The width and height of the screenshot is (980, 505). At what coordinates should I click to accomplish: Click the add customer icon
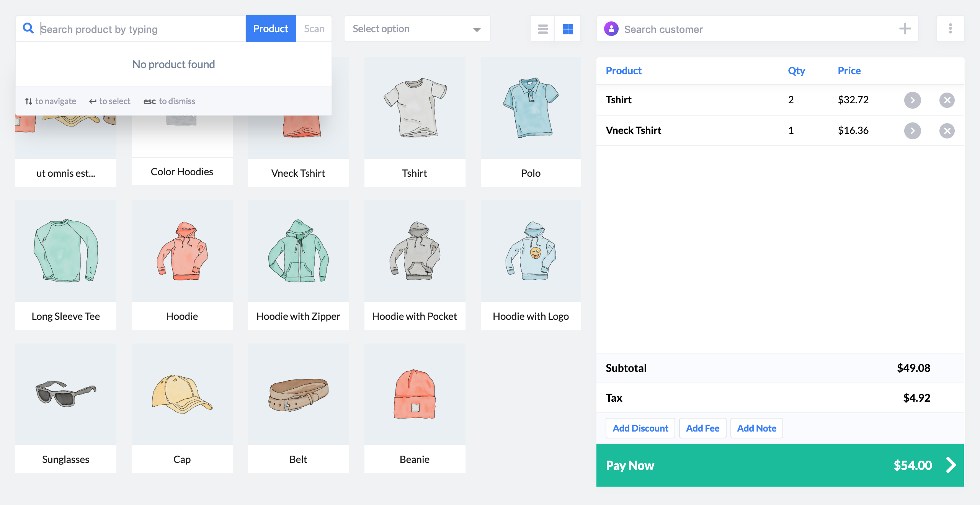905,29
